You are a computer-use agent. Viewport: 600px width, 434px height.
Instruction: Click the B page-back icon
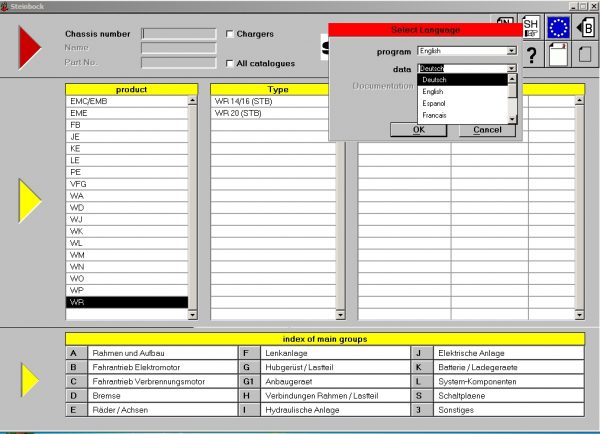[x=586, y=28]
